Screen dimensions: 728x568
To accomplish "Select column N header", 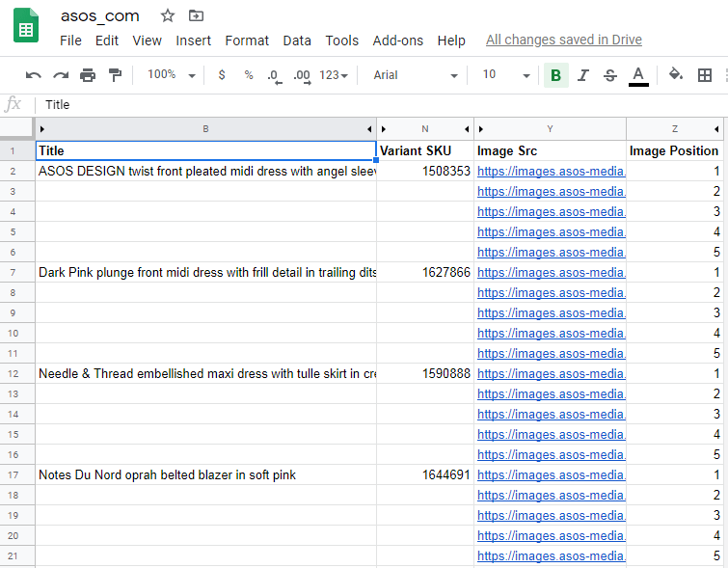I will tap(425, 129).
